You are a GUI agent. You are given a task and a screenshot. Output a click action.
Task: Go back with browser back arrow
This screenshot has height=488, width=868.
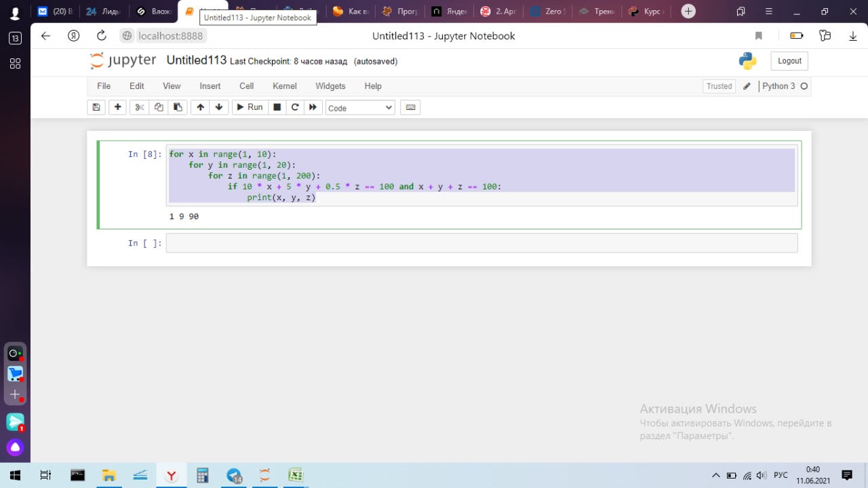(x=46, y=36)
